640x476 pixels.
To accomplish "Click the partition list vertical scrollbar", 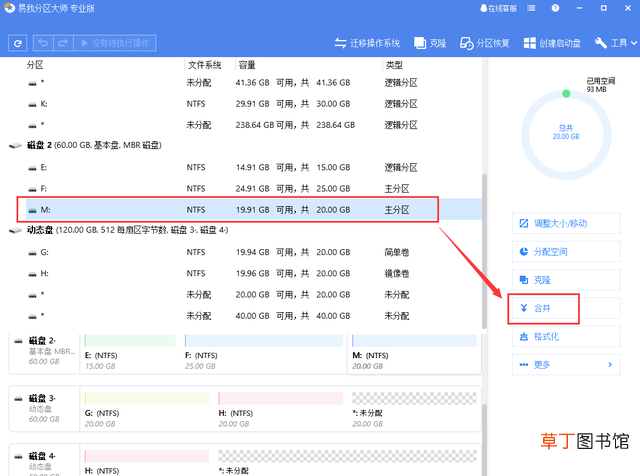I will (x=484, y=251).
